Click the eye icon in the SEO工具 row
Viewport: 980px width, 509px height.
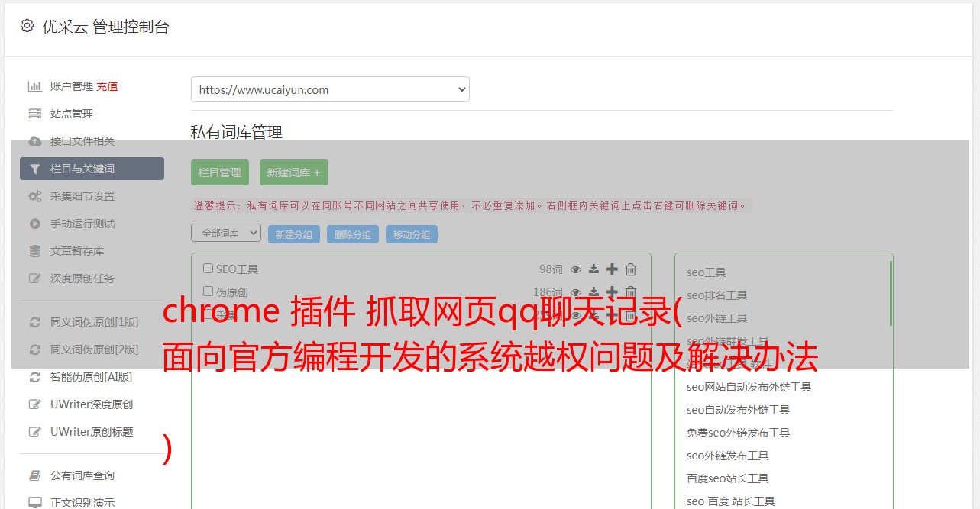pos(576,269)
